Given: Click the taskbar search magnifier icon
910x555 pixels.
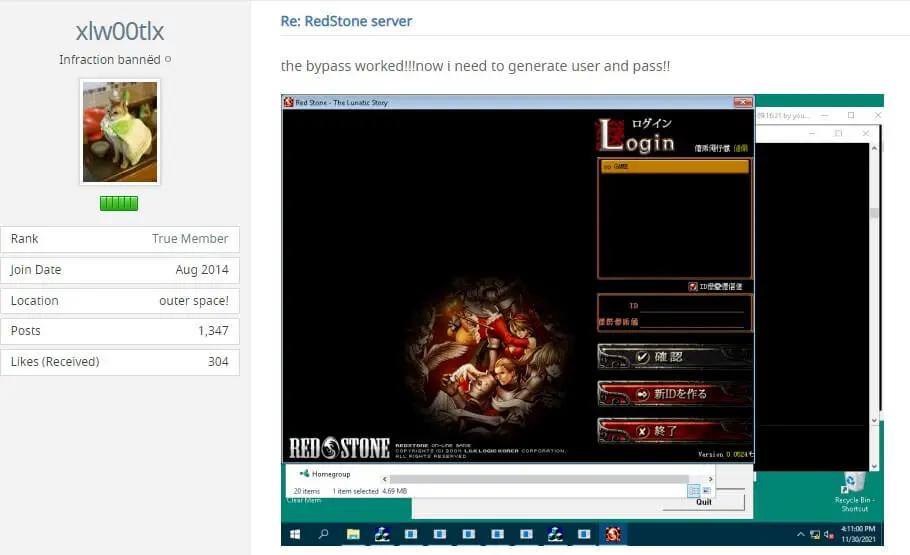Looking at the screenshot, I should tap(324, 535).
